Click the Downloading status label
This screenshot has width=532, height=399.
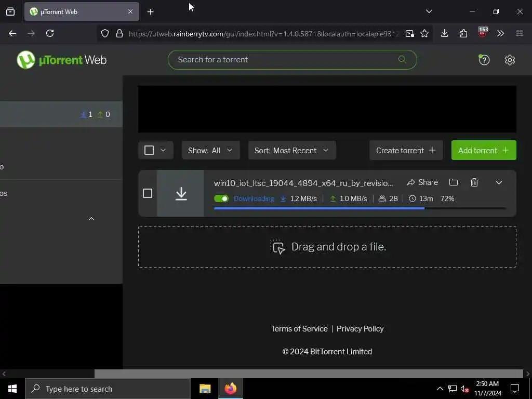254,198
